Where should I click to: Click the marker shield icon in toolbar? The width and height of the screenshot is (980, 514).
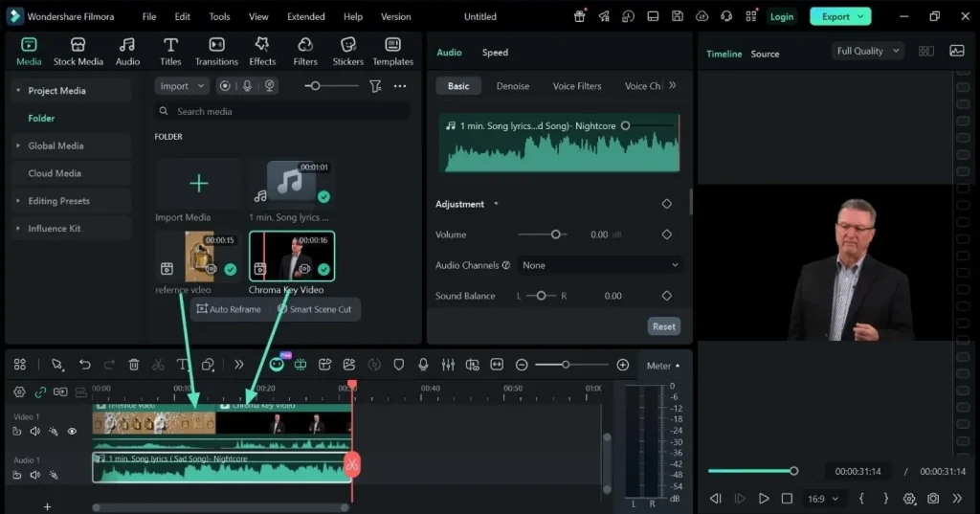[x=398, y=365]
